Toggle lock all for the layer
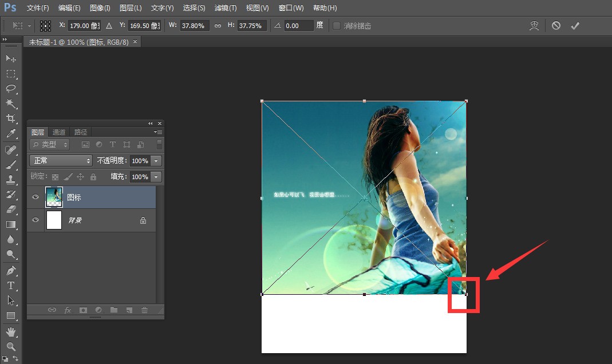The height and width of the screenshot is (364, 612). [93, 177]
